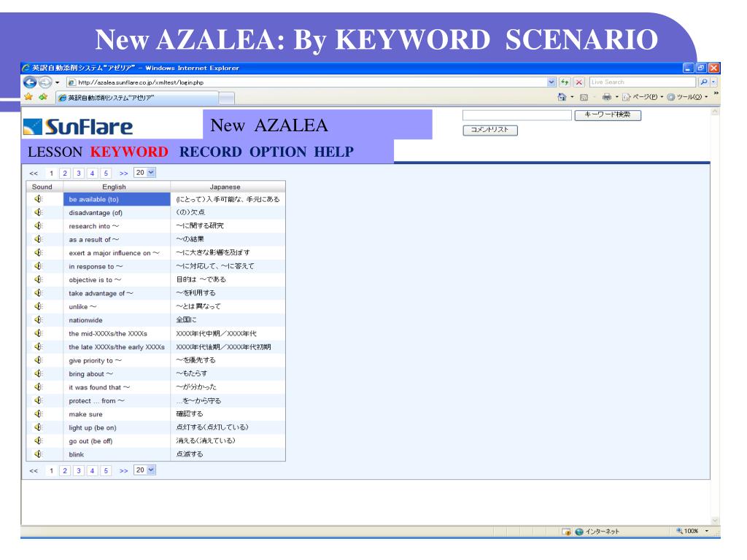Screen dimensions: 747x560
Task: Click the Live Search magnifier icon
Action: [x=704, y=82]
